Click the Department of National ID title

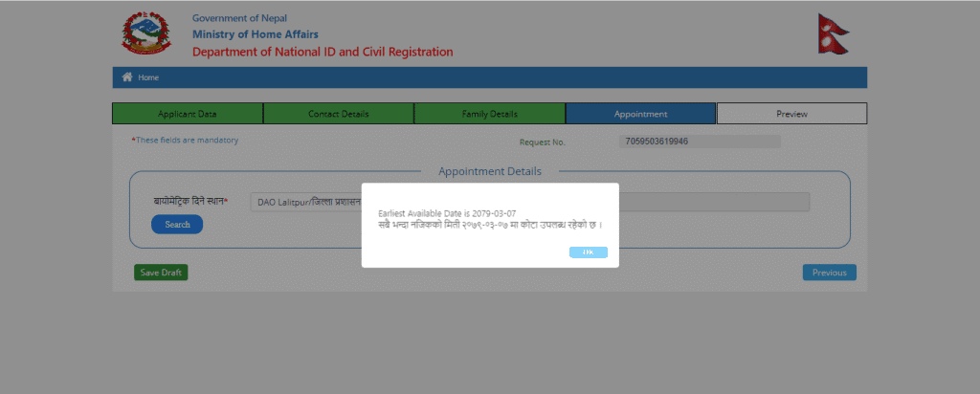(323, 52)
